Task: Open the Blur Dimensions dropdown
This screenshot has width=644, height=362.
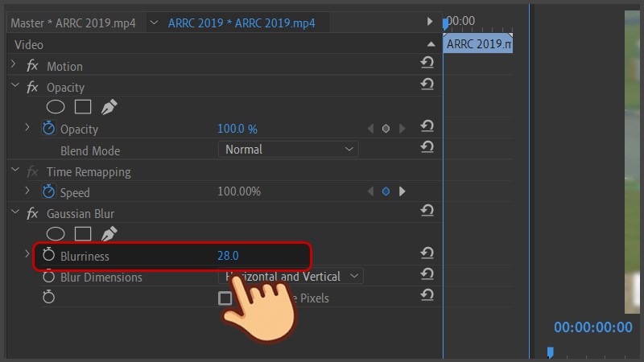Action: [291, 276]
